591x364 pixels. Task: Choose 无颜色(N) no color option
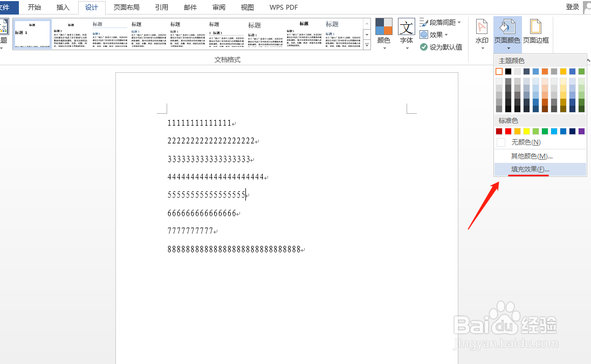point(540,142)
